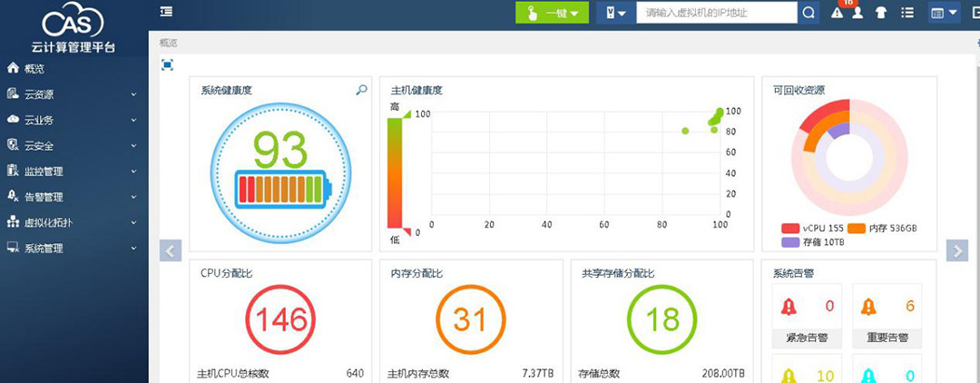Click the 主机健康度 title

(x=416, y=91)
